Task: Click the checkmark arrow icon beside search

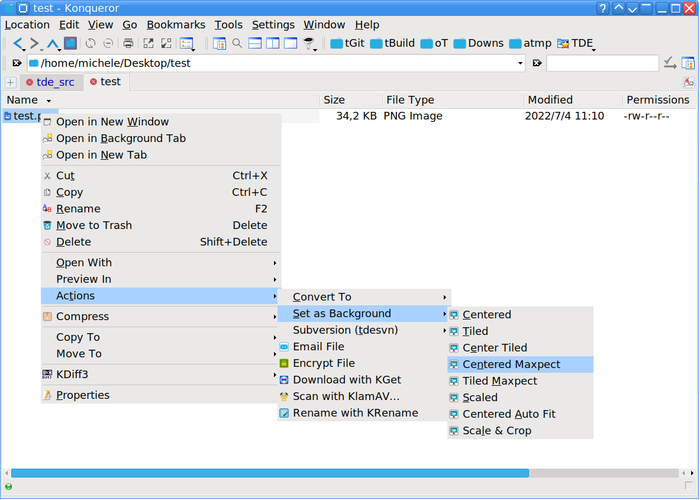Action: pyautogui.click(x=670, y=63)
